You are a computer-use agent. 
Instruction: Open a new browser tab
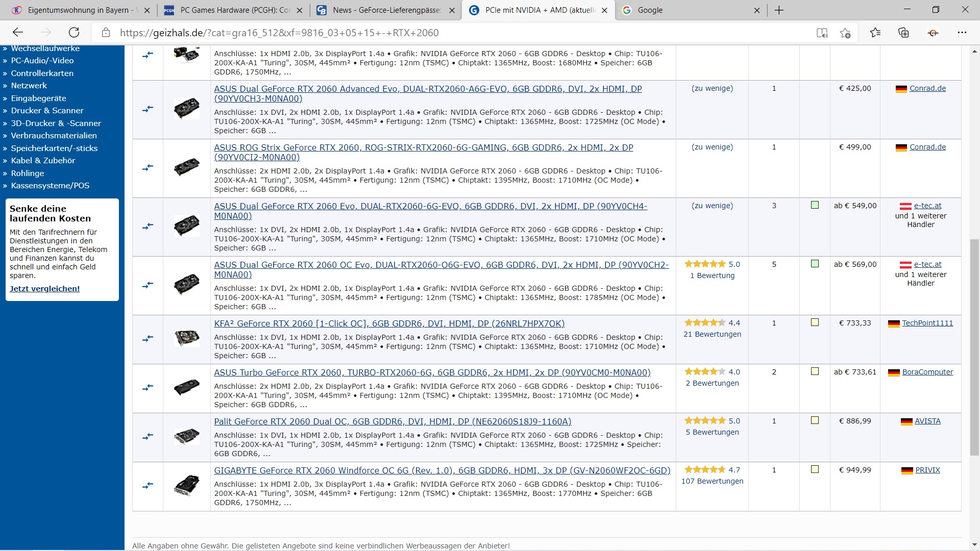coord(779,10)
